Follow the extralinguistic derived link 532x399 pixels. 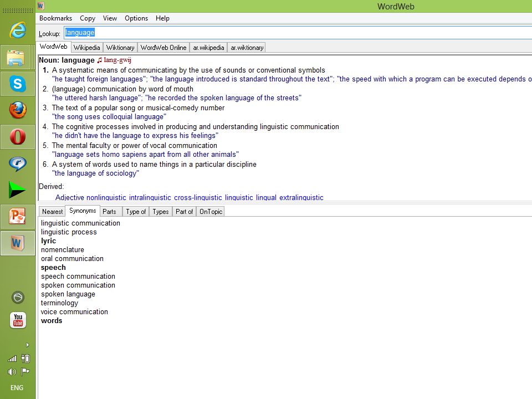301,197
